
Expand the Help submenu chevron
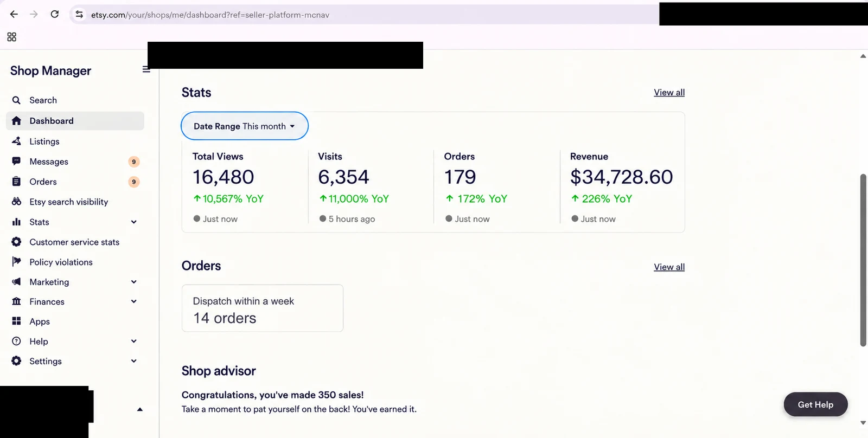134,342
